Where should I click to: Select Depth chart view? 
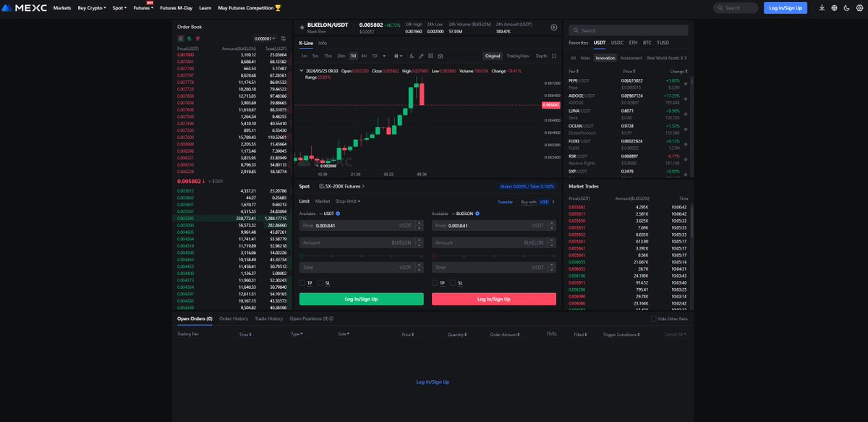point(541,56)
